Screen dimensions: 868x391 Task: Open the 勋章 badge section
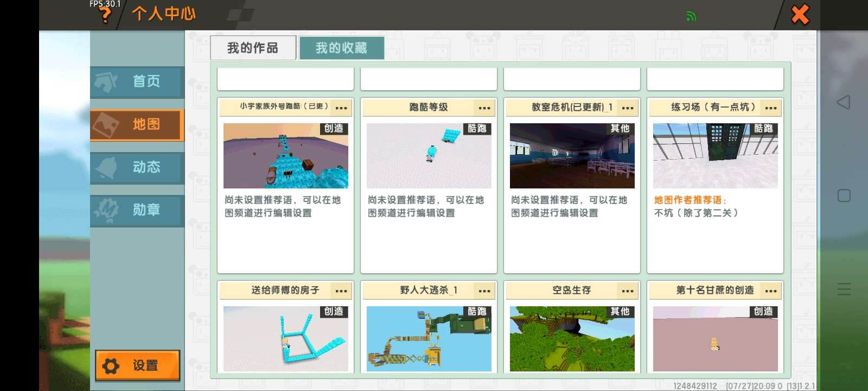click(x=137, y=210)
